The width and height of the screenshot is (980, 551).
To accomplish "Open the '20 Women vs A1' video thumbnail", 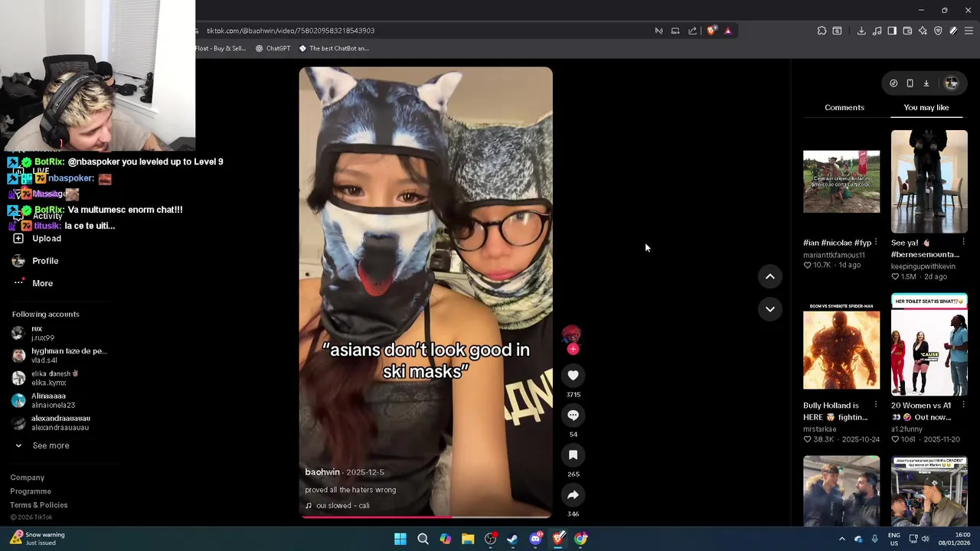I will coord(929,344).
